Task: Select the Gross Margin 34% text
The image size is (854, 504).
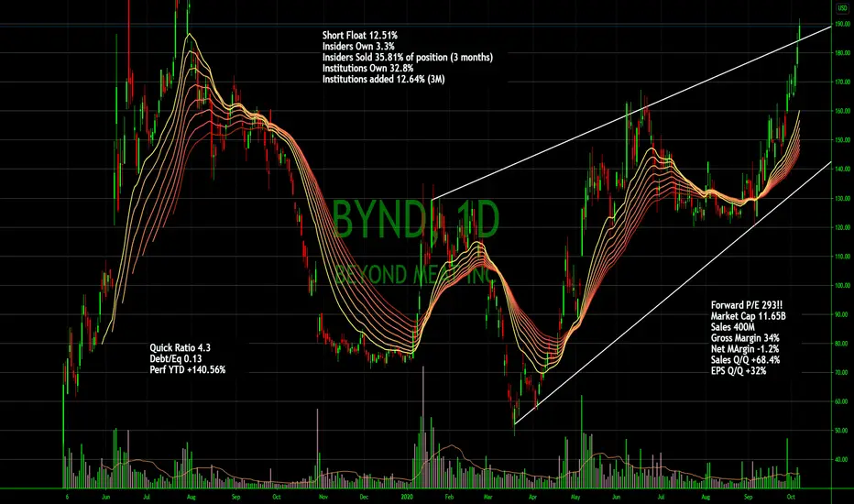Action: click(745, 338)
